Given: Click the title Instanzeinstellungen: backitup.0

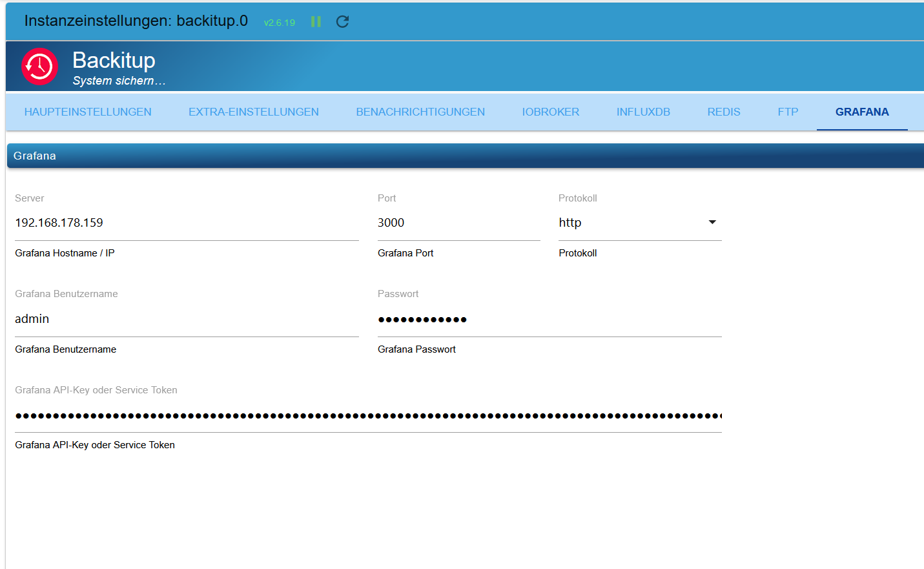Looking at the screenshot, I should tap(136, 21).
